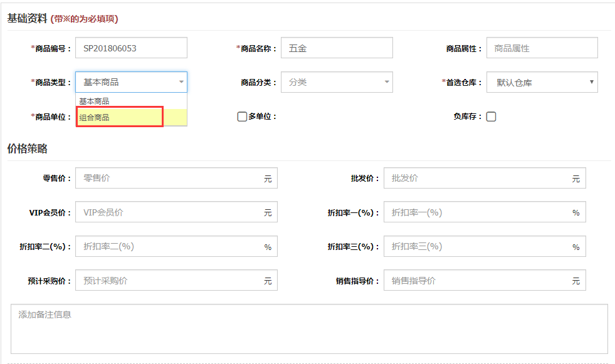Click the 商品属性 text field

tap(542, 48)
